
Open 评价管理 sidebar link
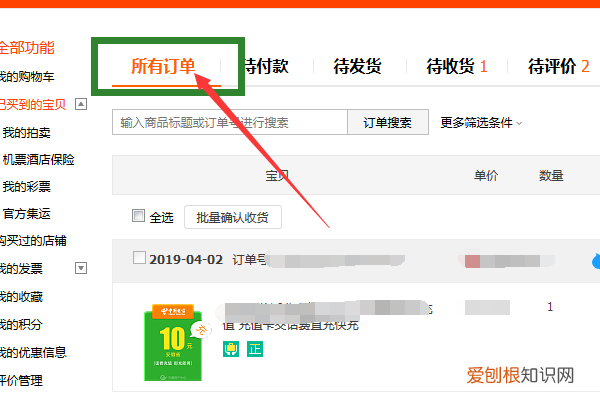(21, 380)
